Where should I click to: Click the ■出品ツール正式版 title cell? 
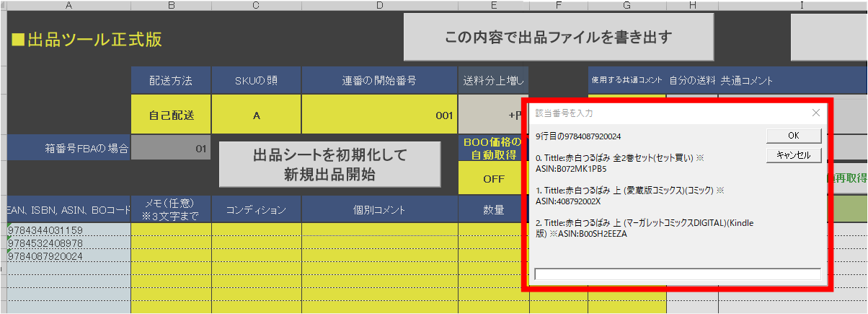point(87,40)
